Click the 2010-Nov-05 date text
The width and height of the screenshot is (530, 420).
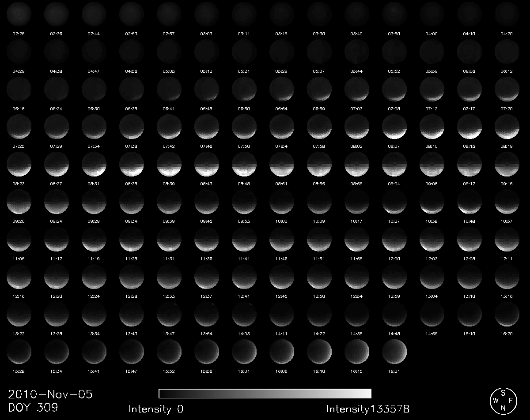(x=50, y=394)
